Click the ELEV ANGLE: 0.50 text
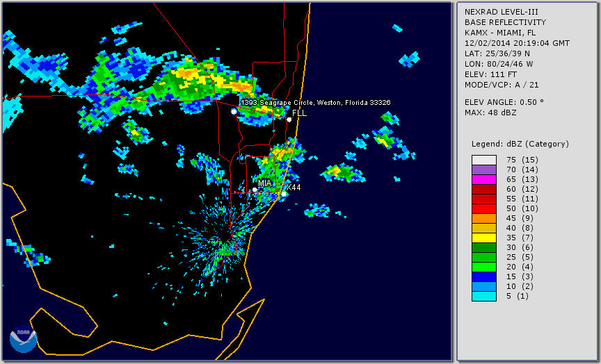Viewport: 601px width, 364px height. 504,102
